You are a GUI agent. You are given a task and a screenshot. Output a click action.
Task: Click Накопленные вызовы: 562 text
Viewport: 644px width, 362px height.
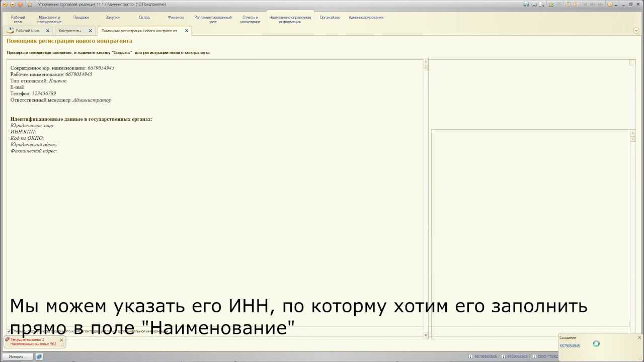(x=33, y=344)
